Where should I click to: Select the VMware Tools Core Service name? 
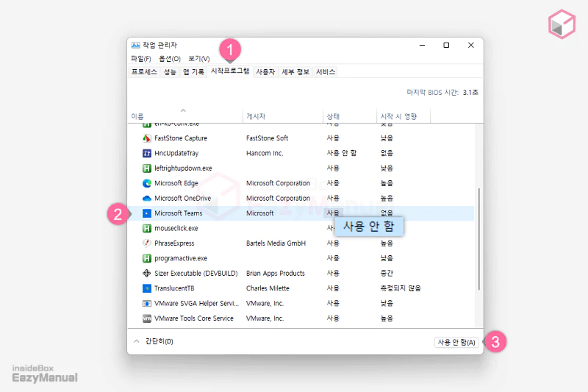[194, 318]
